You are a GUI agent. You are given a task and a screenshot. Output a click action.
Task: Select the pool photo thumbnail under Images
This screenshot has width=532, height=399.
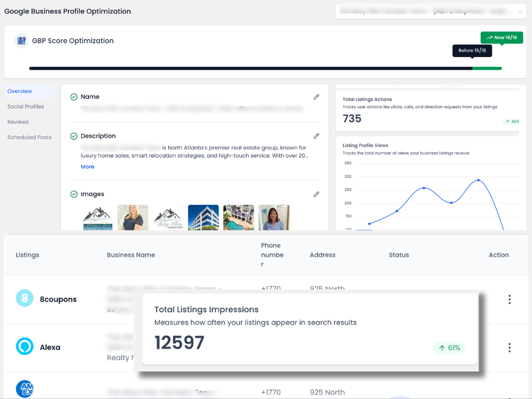(238, 217)
